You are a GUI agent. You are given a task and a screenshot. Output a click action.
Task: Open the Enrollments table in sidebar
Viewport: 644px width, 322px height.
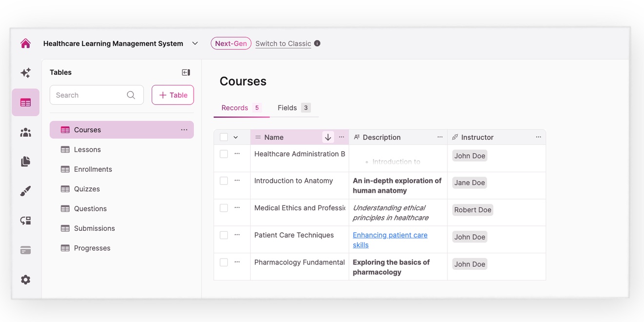[93, 169]
